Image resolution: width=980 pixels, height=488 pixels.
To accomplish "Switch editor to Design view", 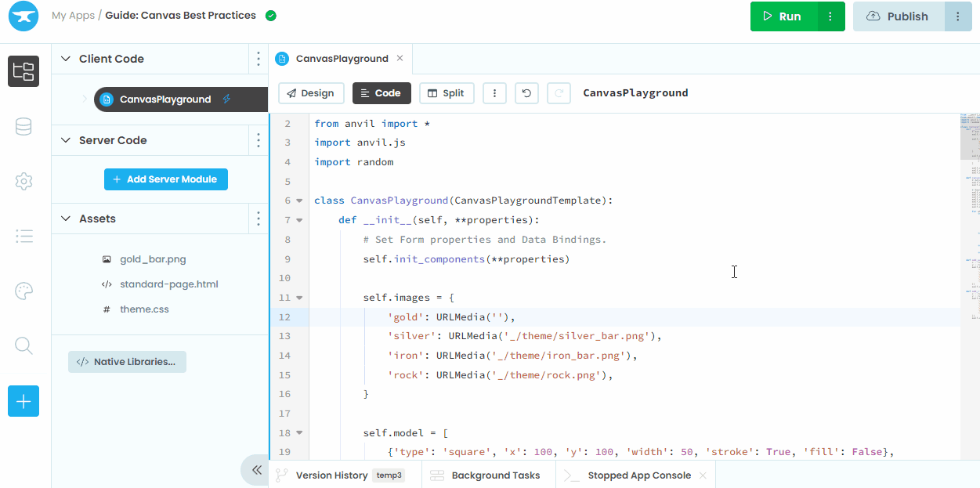I will pyautogui.click(x=311, y=93).
